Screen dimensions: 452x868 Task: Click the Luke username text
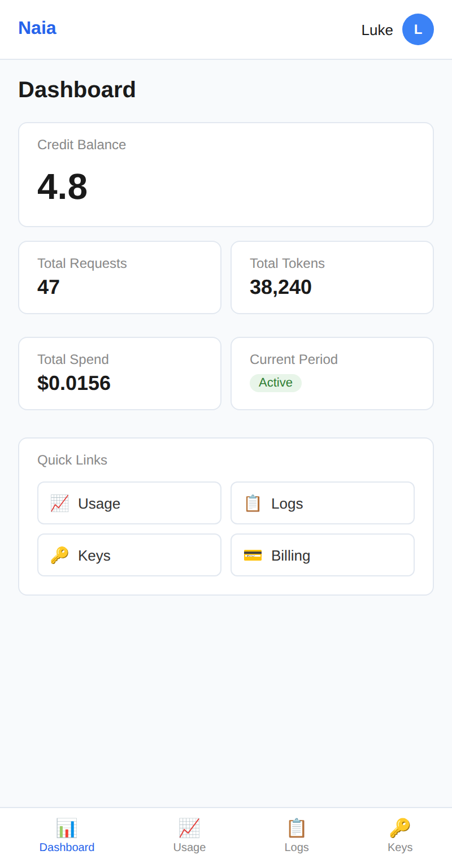[377, 30]
